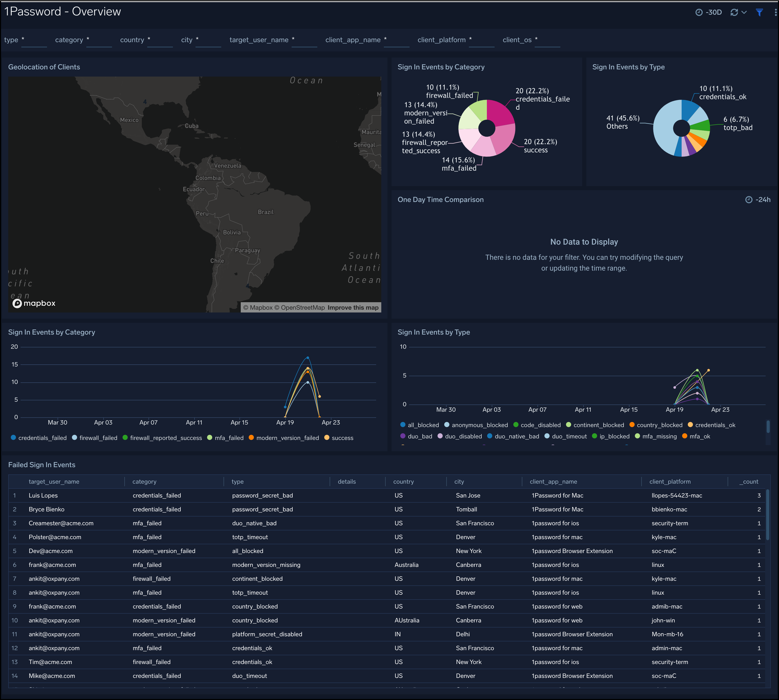This screenshot has height=700, width=779.
Task: Click the -30D time range clock icon
Action: click(x=699, y=12)
